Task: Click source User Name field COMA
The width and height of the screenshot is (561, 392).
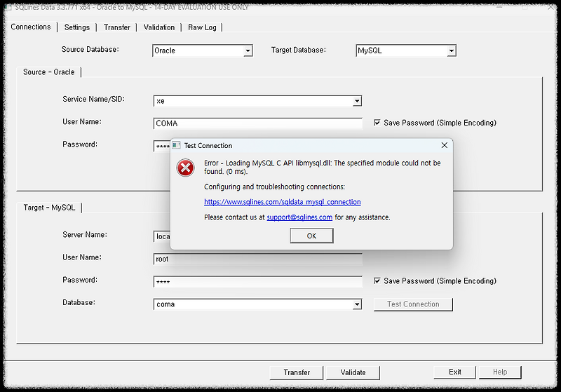Action: click(257, 123)
